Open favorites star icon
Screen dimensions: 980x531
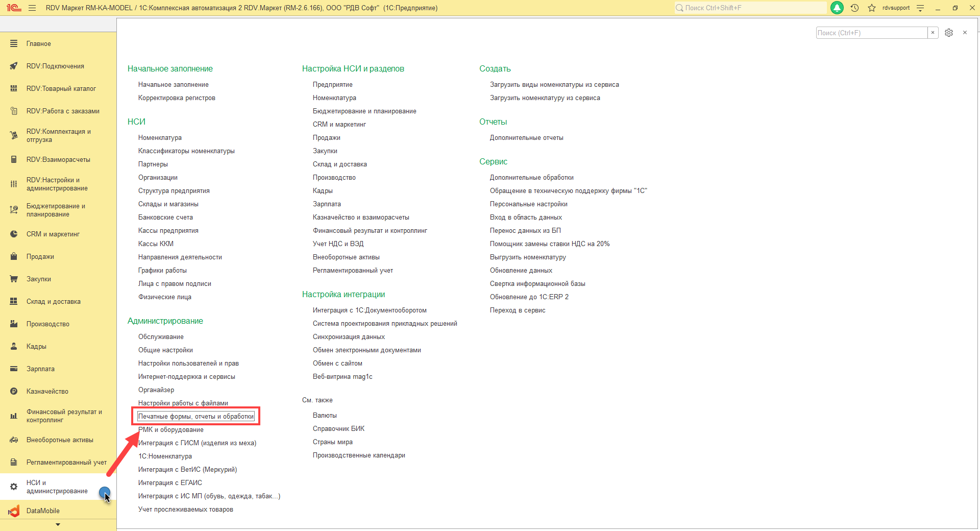872,8
